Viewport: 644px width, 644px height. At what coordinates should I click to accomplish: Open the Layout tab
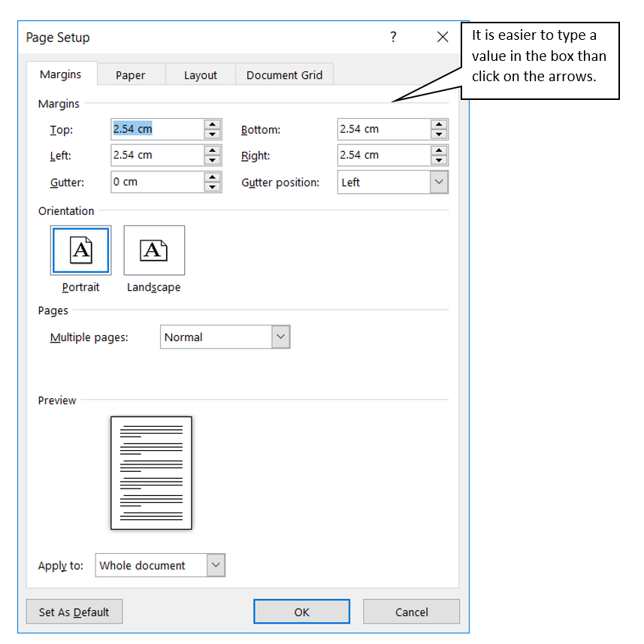pos(201,74)
